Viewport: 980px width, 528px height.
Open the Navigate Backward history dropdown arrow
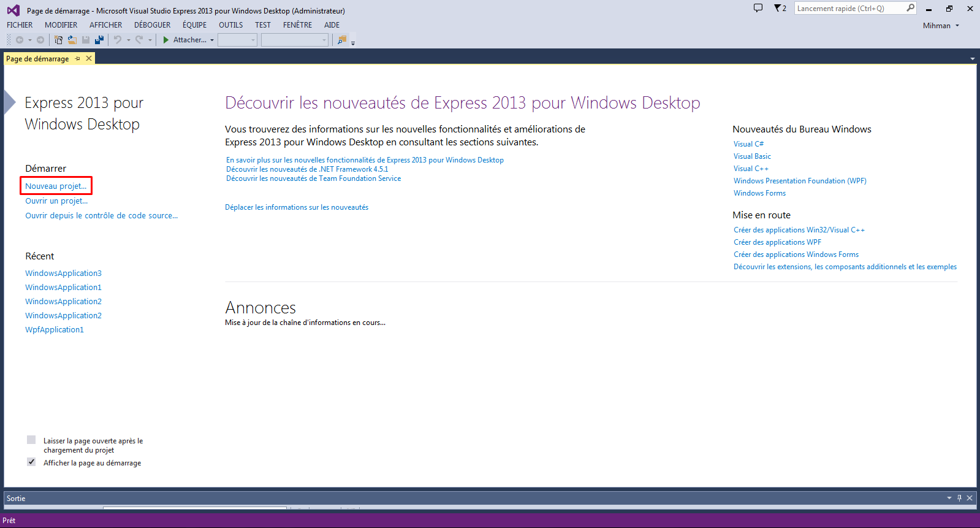coord(30,40)
